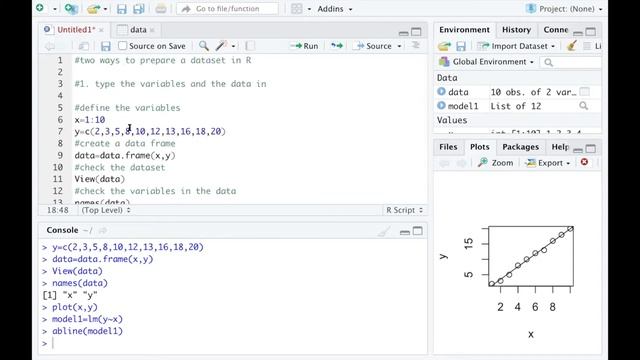Open the Addins menu
Viewport: 640px width, 360px height.
pos(335,9)
